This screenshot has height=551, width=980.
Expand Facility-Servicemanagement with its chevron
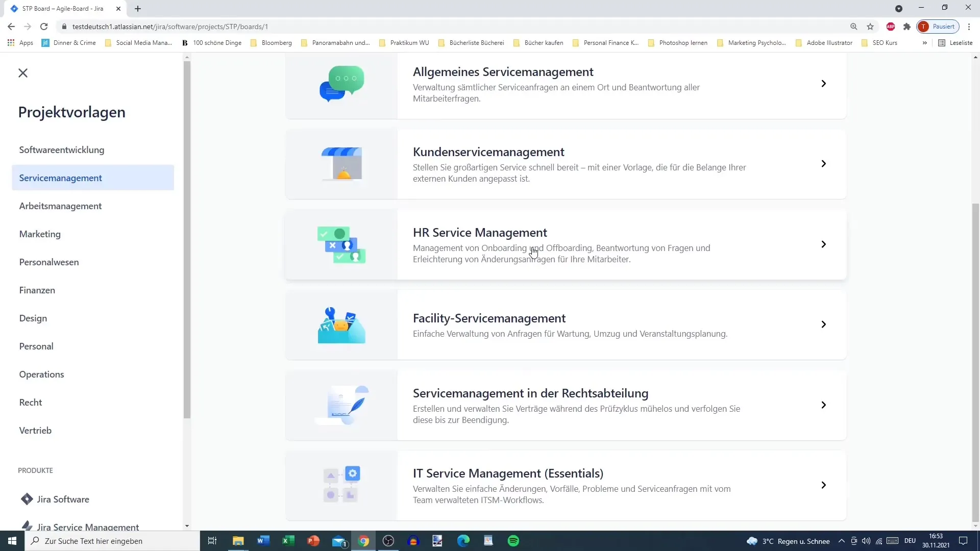[x=823, y=324]
